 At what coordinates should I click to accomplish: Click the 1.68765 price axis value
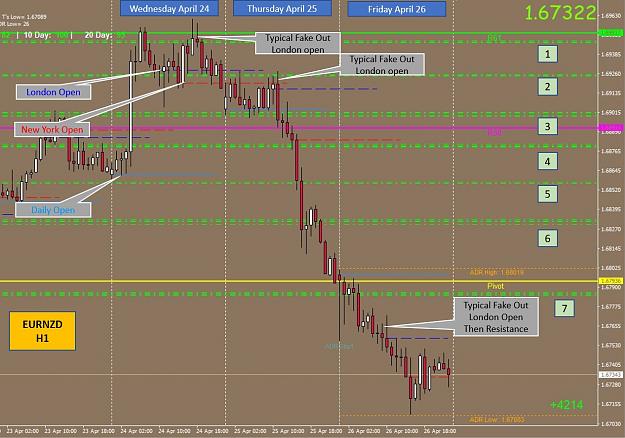click(x=611, y=151)
